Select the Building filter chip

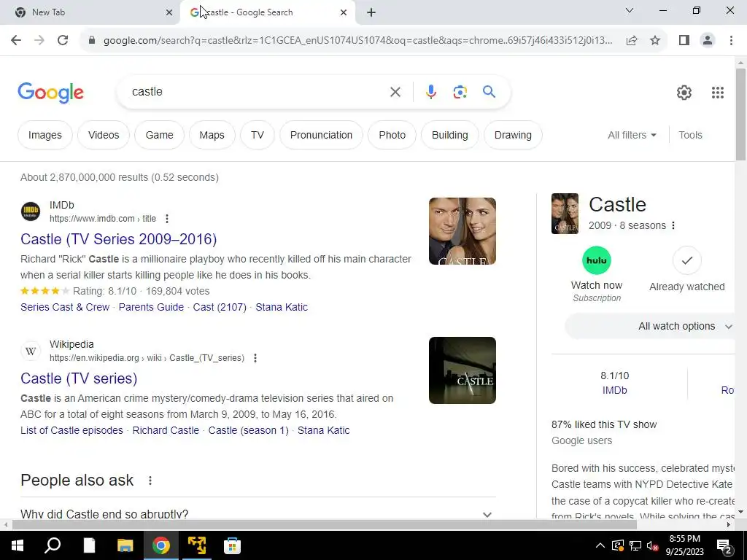pos(449,135)
